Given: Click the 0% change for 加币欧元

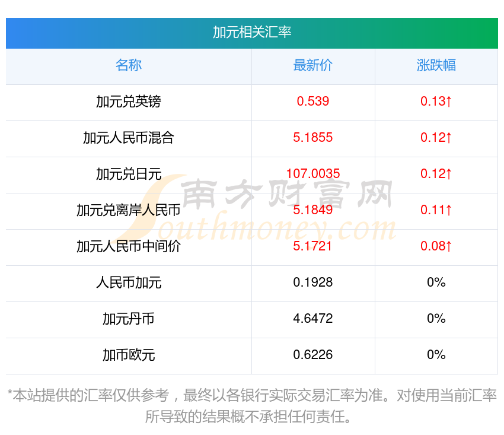Looking at the screenshot, I should pos(436,354).
